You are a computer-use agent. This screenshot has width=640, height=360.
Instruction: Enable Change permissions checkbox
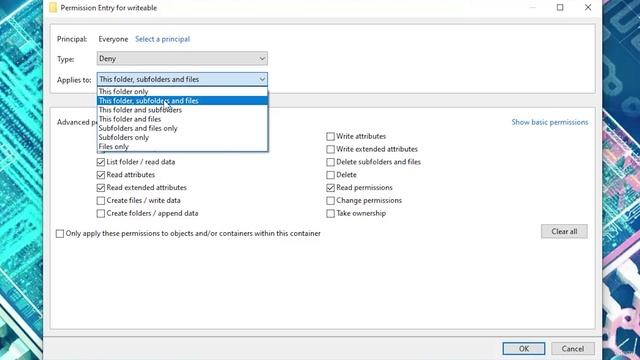coord(331,200)
